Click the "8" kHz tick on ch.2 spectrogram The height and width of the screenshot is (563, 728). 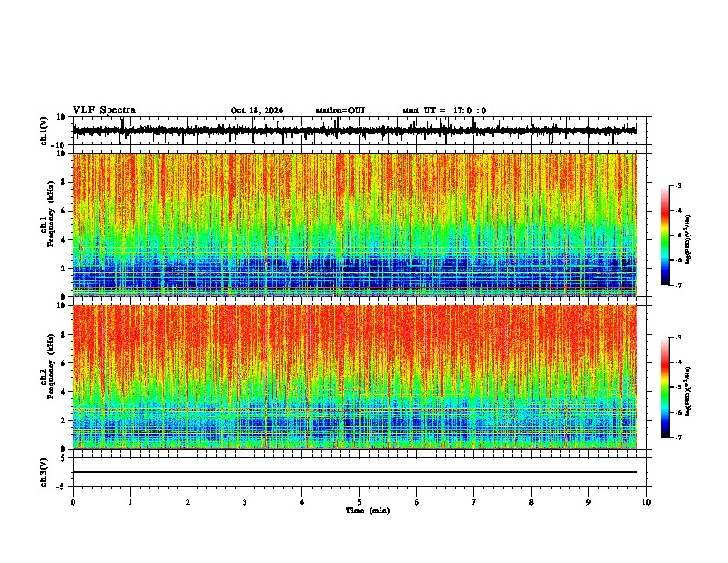coord(64,335)
